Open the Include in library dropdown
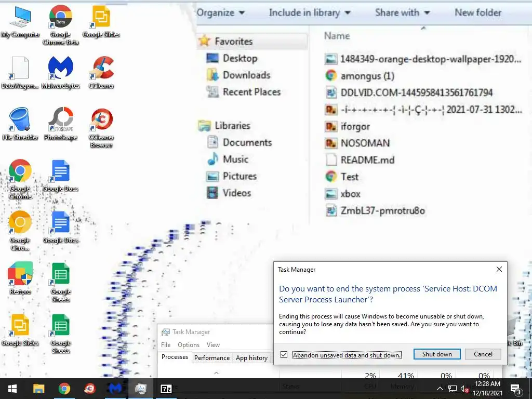532x399 pixels. click(310, 13)
